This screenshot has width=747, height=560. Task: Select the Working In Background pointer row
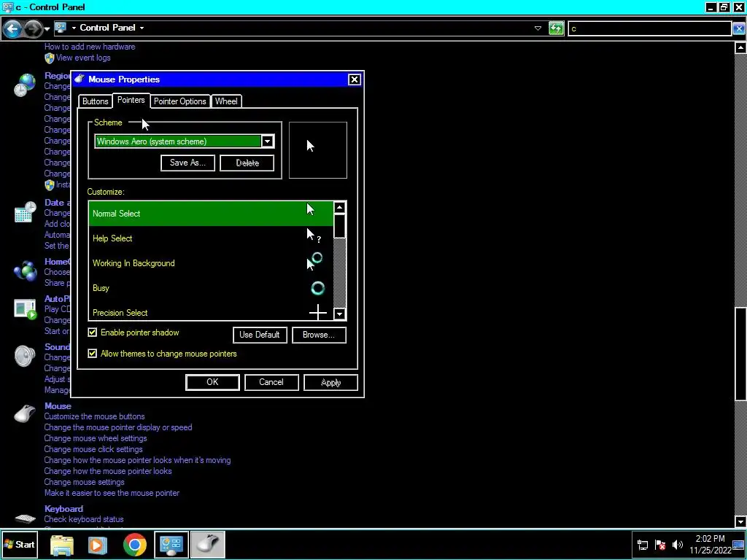(x=211, y=262)
